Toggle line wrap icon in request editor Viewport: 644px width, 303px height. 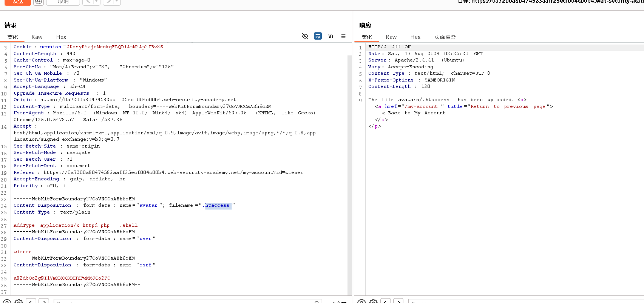tap(318, 36)
